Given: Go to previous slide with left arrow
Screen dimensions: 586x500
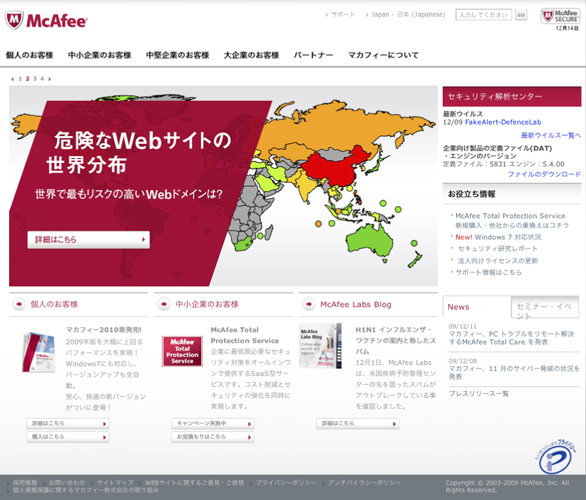Looking at the screenshot, I should coord(12,79).
